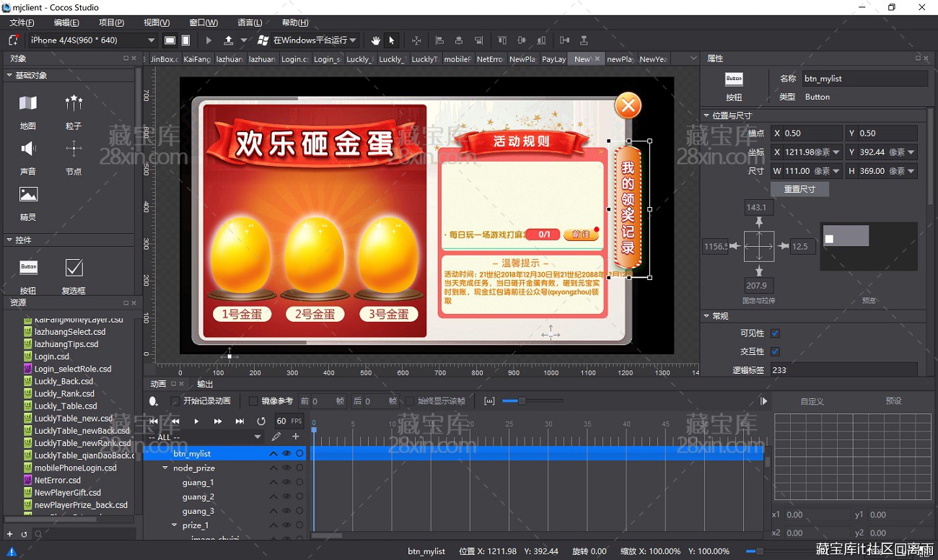Jump to first frame of timeline
This screenshot has height=560, width=938.
[154, 421]
